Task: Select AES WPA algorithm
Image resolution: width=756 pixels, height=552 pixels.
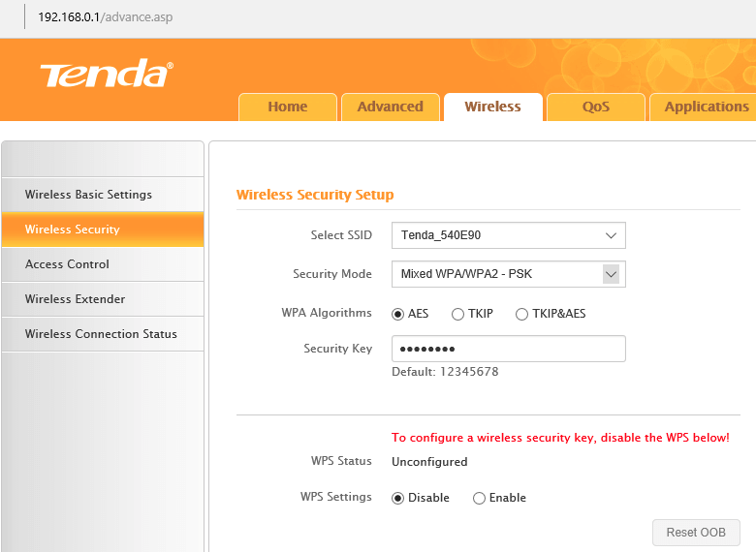Action: (x=397, y=314)
